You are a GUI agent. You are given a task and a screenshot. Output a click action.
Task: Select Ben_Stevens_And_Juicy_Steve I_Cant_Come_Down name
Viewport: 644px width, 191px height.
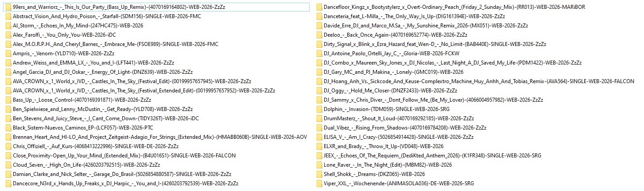(106, 118)
